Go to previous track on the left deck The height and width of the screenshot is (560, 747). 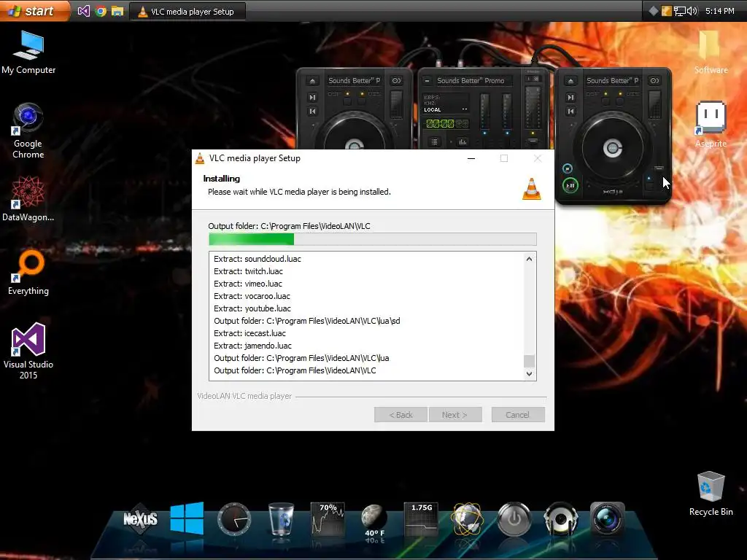coord(312,112)
